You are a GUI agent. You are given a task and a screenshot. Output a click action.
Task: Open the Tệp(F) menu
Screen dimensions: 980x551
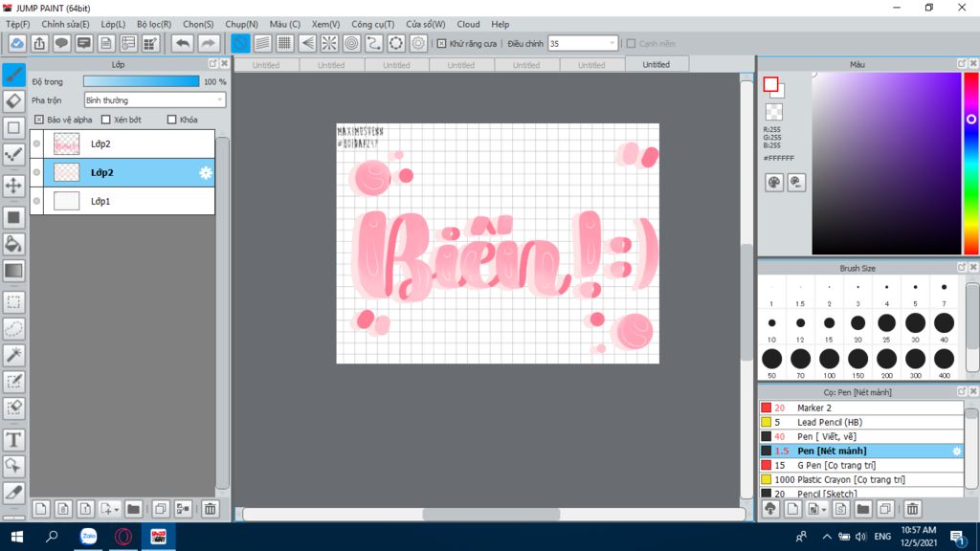17,24
